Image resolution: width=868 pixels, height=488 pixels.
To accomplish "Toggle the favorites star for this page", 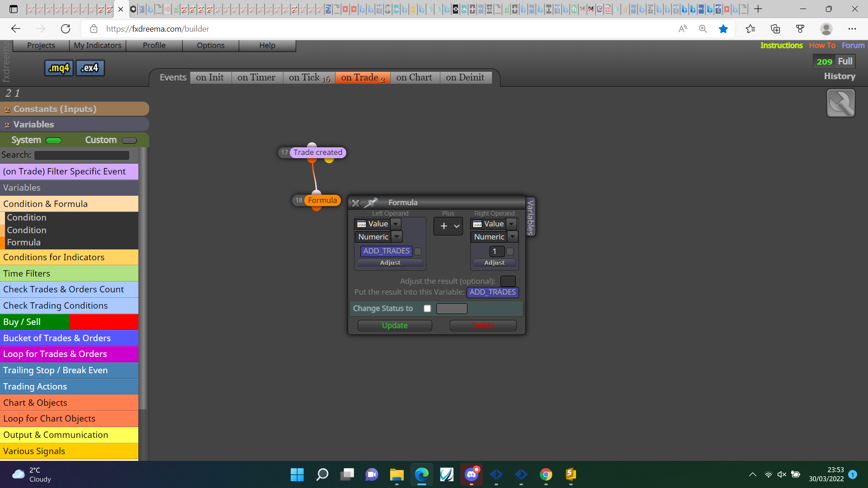I will click(x=723, y=29).
